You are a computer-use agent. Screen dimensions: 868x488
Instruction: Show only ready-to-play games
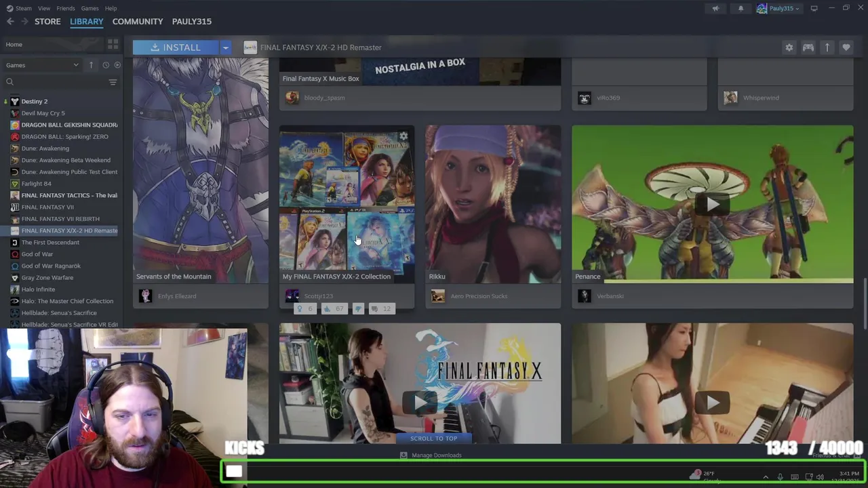[x=117, y=65]
